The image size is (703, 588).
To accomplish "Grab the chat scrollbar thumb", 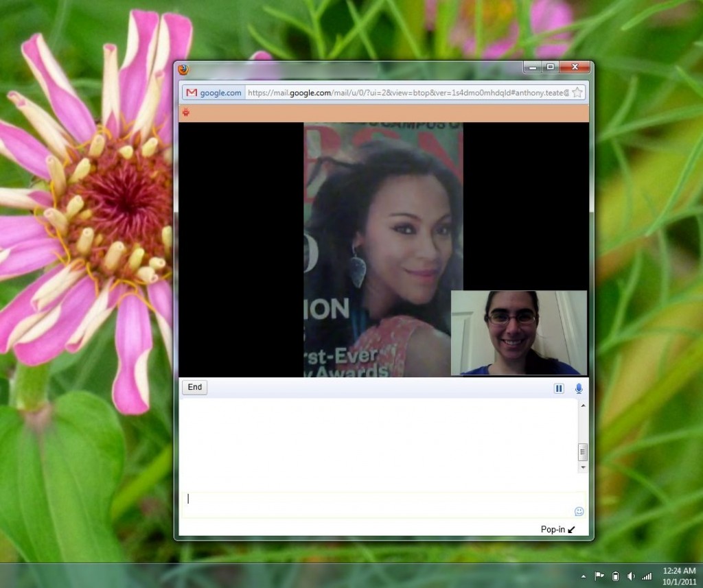I will (x=583, y=451).
